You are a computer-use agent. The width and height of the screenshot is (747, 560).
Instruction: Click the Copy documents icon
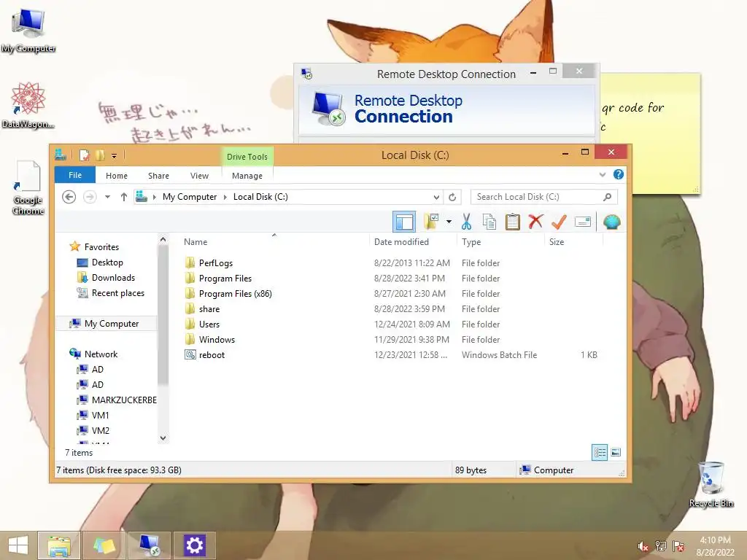[x=489, y=222]
